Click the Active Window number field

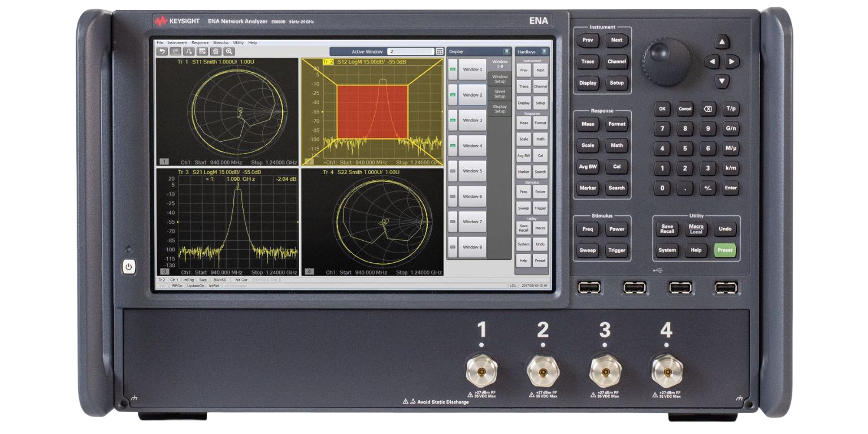click(x=410, y=51)
